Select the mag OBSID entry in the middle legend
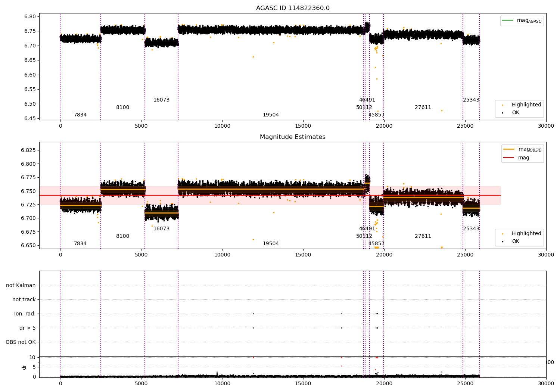The height and width of the screenshot is (392, 560). point(522,149)
